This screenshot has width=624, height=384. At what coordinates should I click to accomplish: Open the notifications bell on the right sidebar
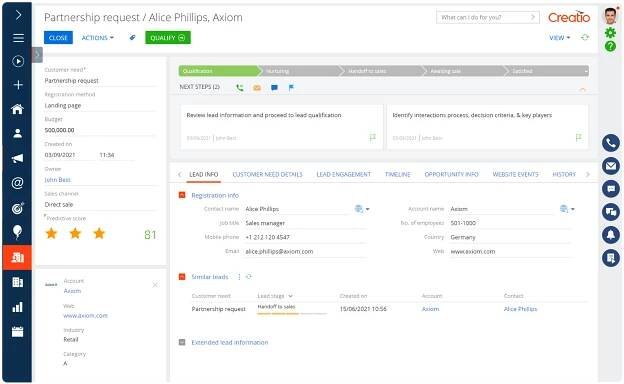tap(610, 235)
